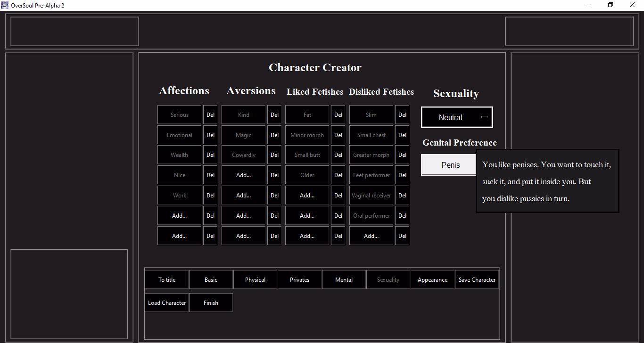Delete the Cowardly aversion
Image resolution: width=644 pixels, height=343 pixels.
pos(275,155)
